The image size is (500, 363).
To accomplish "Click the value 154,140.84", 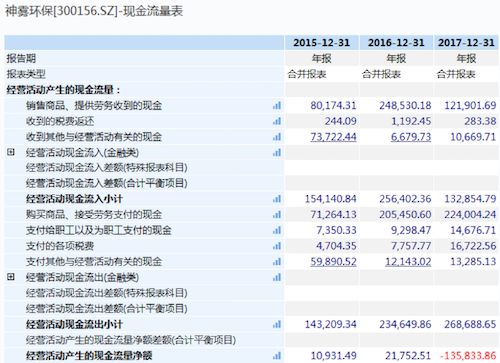I will point(330,199).
